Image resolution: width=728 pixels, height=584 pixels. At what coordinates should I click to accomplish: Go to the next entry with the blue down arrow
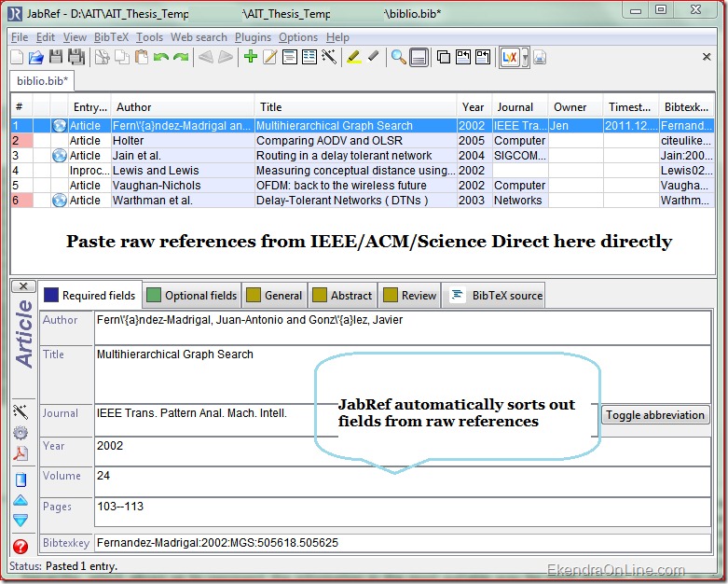tap(21, 521)
